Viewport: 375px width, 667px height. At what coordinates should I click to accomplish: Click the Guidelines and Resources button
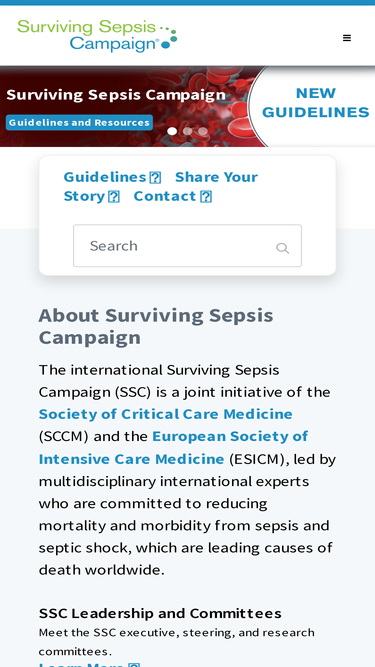click(80, 123)
